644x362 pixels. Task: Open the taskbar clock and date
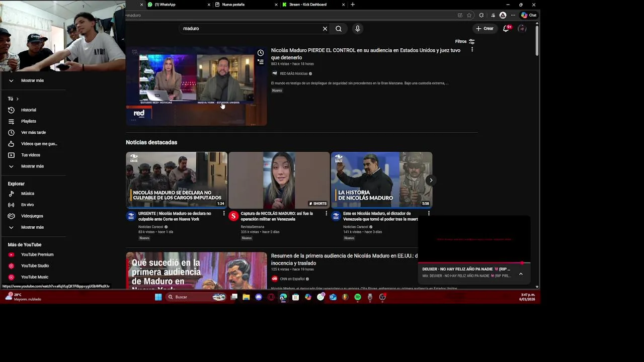click(x=528, y=297)
